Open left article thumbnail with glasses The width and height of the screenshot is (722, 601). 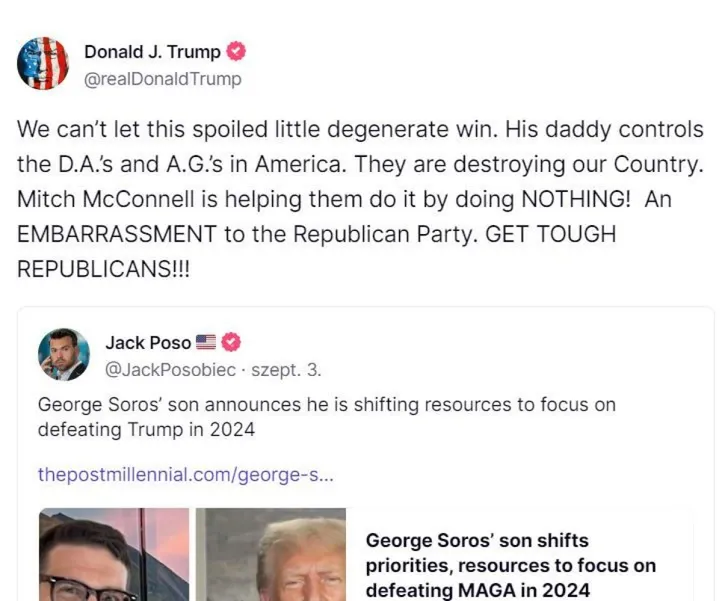click(x=113, y=555)
